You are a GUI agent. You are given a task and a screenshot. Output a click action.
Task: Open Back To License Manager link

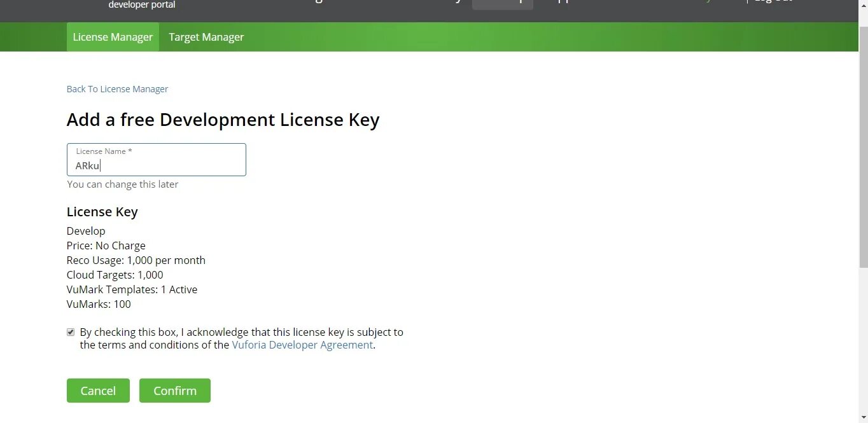click(117, 88)
